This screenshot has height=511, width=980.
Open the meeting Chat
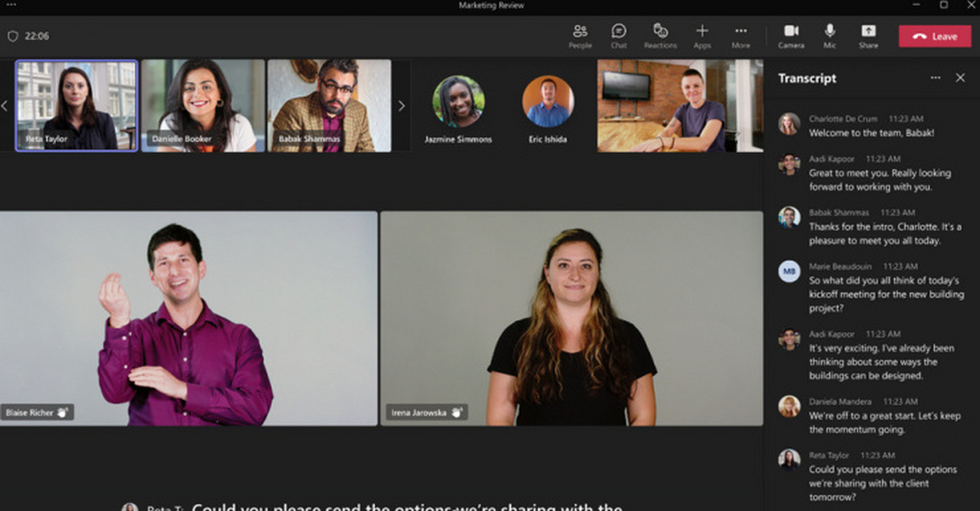[x=618, y=36]
